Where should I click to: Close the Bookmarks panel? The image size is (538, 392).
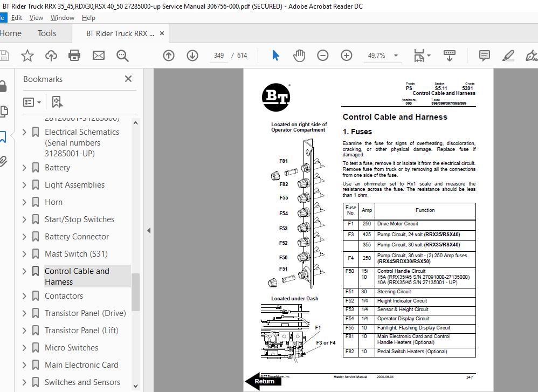pos(128,79)
